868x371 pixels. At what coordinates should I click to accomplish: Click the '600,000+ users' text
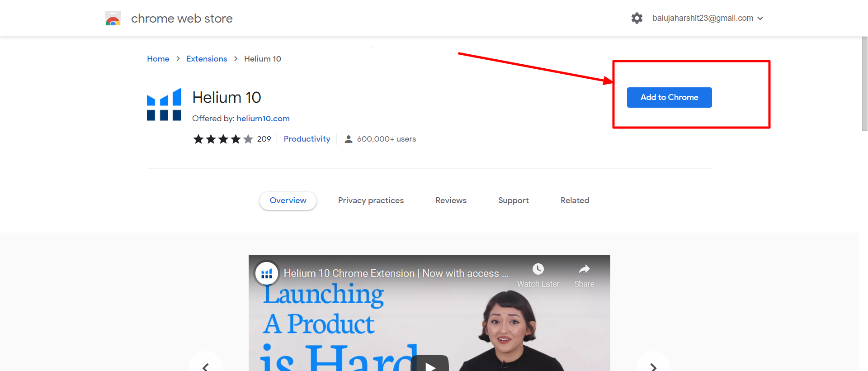click(x=387, y=139)
